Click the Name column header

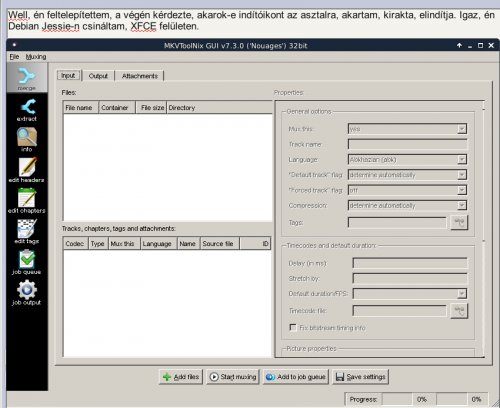click(x=189, y=244)
